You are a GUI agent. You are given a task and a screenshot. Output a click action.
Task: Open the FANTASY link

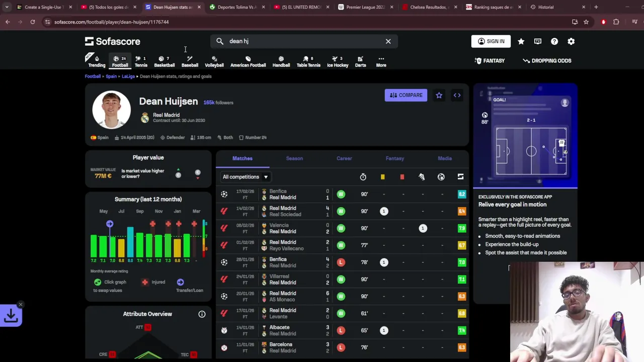coord(490,60)
